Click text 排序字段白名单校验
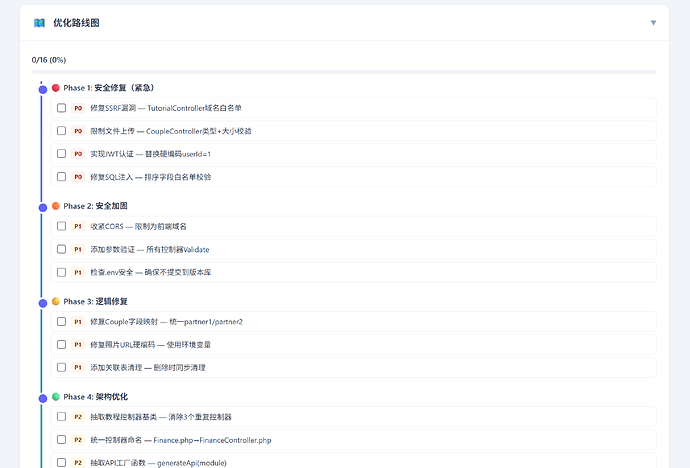Image resolution: width=690 pixels, height=468 pixels. click(178, 177)
